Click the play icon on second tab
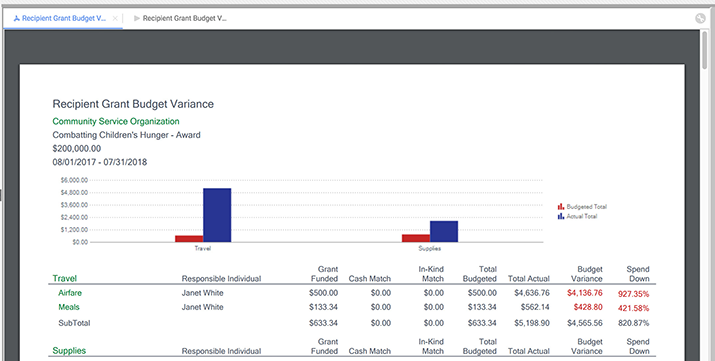715x361 pixels. pos(137,19)
